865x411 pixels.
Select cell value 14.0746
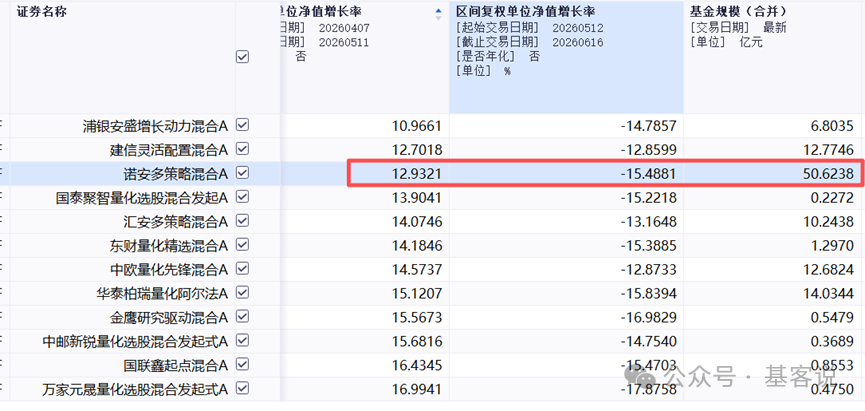(417, 222)
